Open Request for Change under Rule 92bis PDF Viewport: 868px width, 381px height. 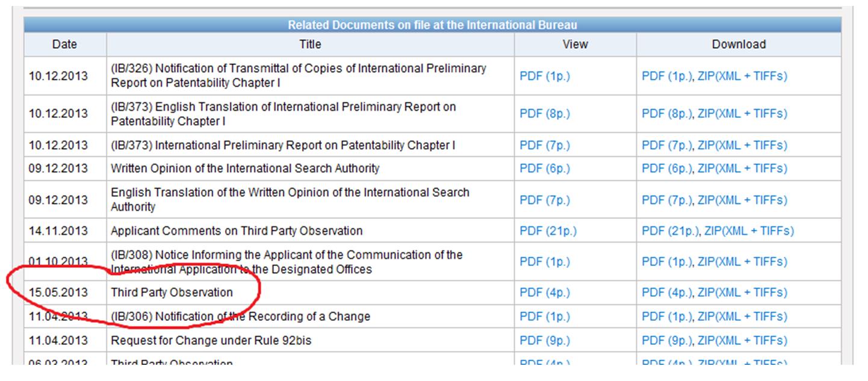point(544,341)
